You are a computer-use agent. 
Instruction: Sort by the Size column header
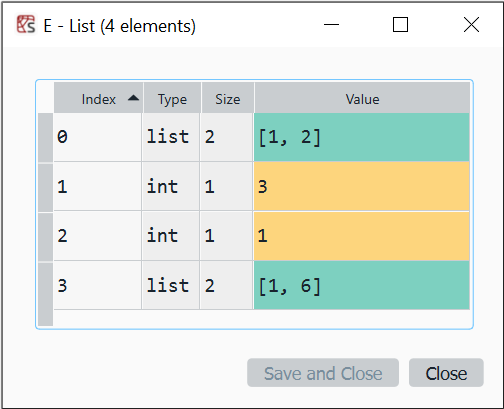coord(228,98)
